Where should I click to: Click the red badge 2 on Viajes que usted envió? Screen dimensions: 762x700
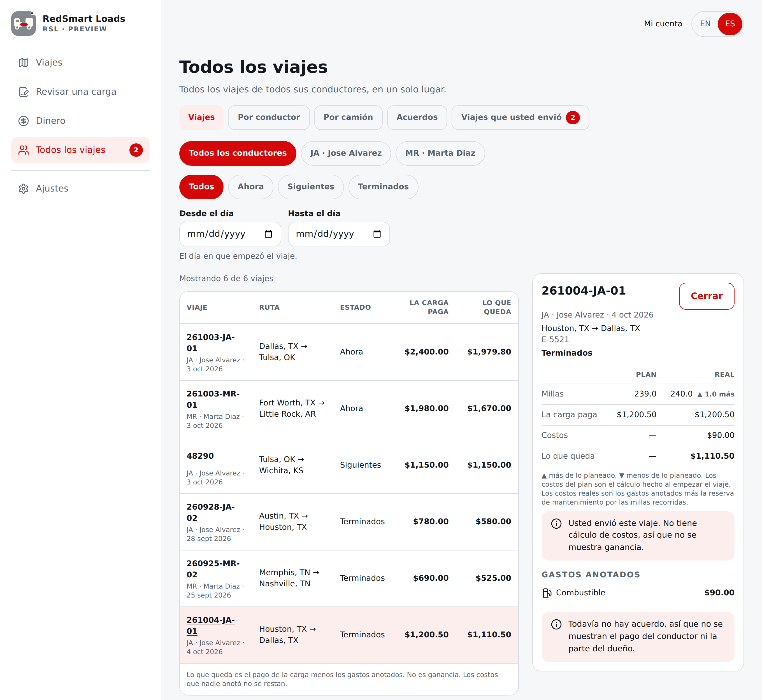[x=573, y=117]
